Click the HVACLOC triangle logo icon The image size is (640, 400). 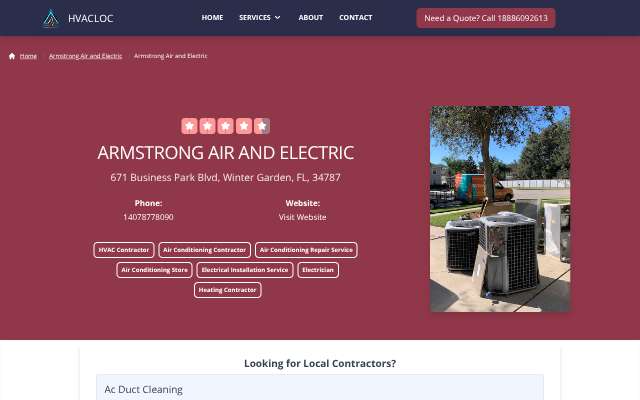tap(51, 18)
